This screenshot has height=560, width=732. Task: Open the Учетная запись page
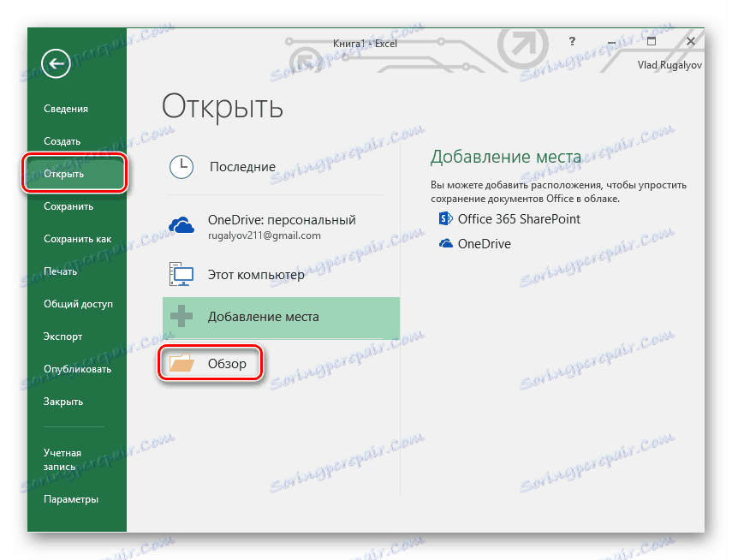[62, 459]
